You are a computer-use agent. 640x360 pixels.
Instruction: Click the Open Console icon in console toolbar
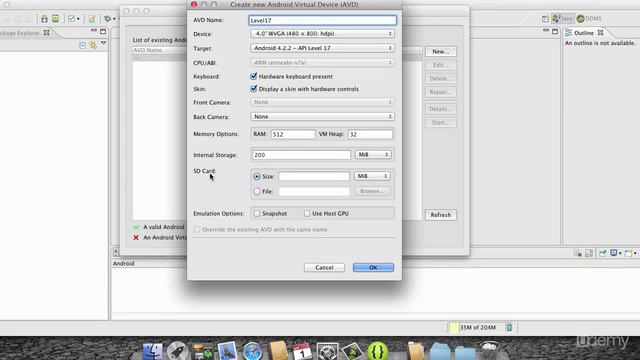(630, 253)
